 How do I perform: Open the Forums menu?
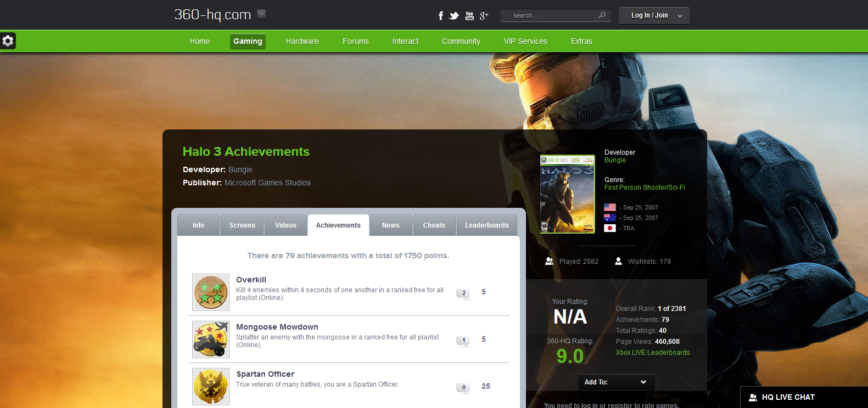tap(356, 41)
